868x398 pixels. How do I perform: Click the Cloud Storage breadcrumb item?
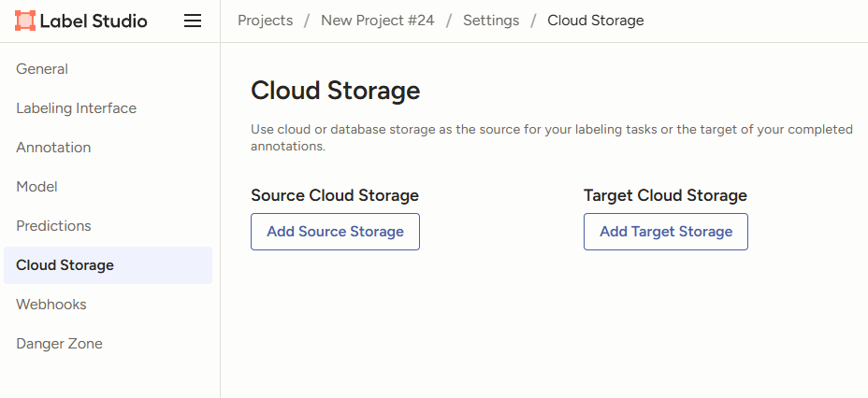pos(595,21)
